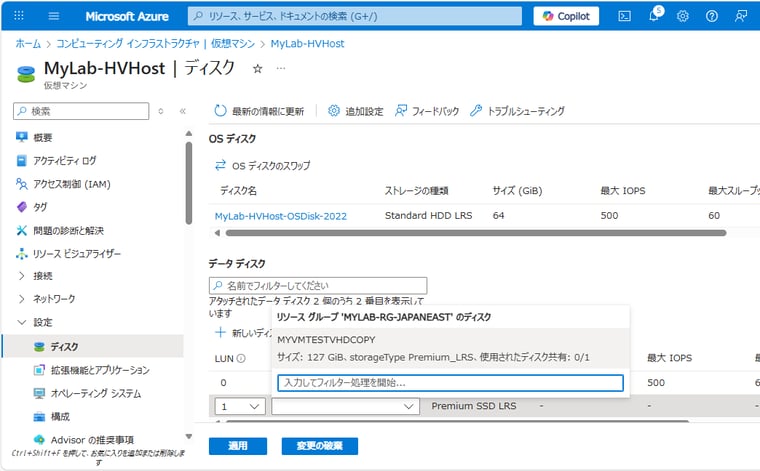Collapse the sidebar with double chevron
Screen dimensions: 760x471
click(183, 111)
